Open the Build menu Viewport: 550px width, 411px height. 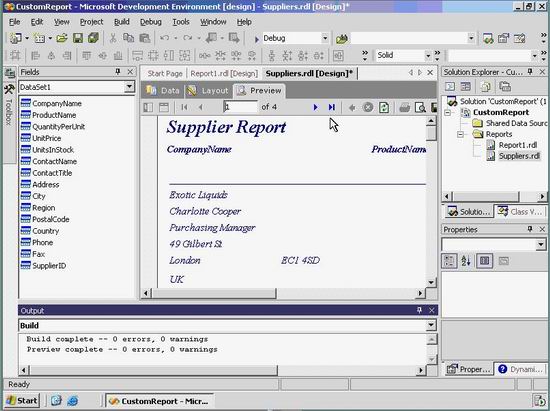[x=122, y=22]
